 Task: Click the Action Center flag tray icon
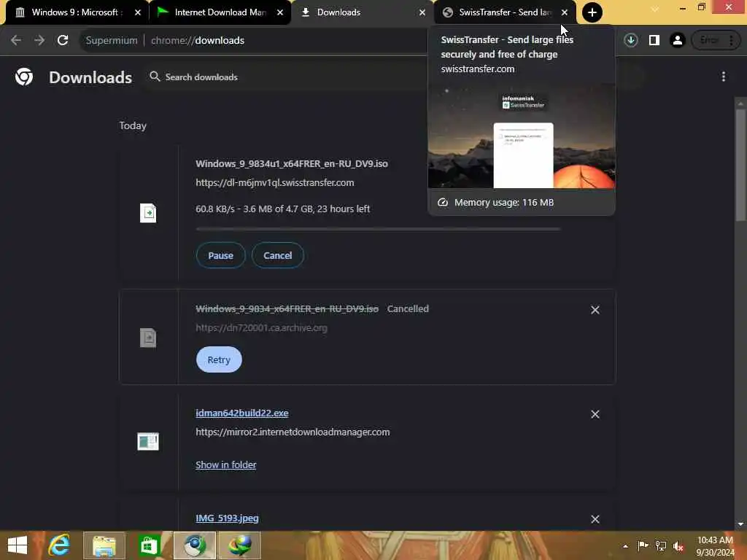click(643, 545)
